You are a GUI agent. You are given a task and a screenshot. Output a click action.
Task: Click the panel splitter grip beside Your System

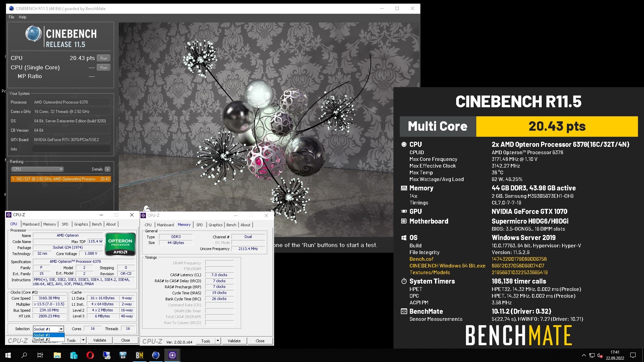116,136
